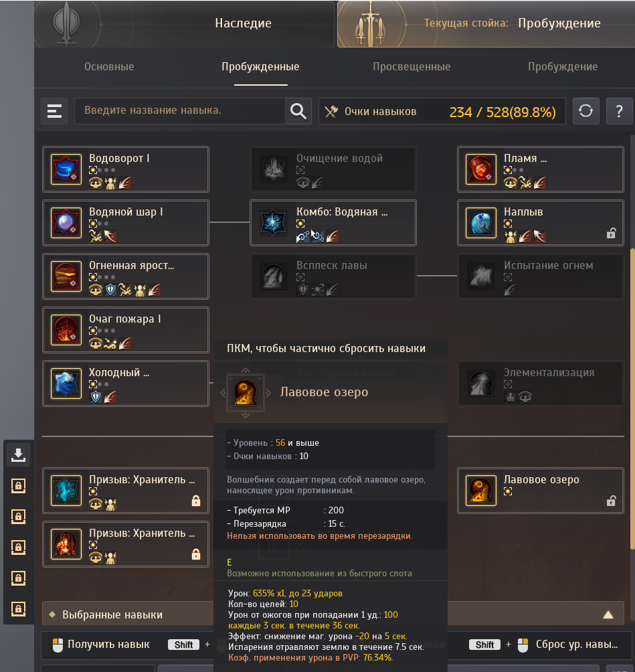
Task: Toggle lock on first Призыв: Хранитель skill
Action: point(196,501)
